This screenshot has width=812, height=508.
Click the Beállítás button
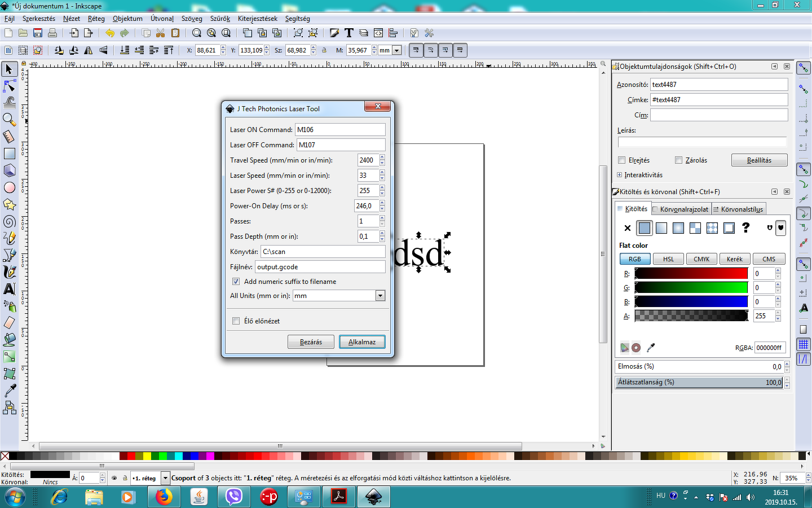pos(759,160)
